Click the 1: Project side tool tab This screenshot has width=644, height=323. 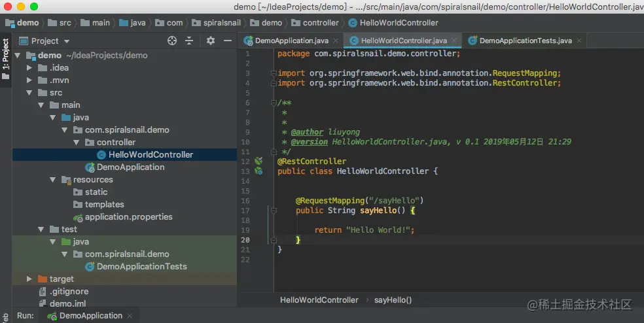click(6, 59)
